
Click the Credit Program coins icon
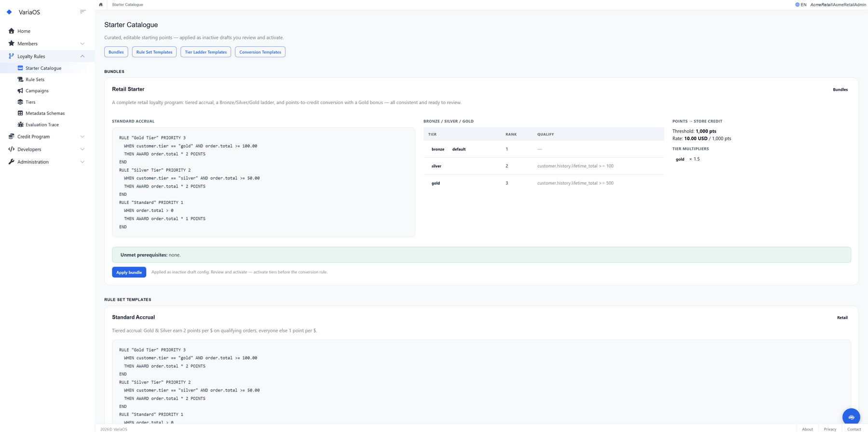point(12,136)
